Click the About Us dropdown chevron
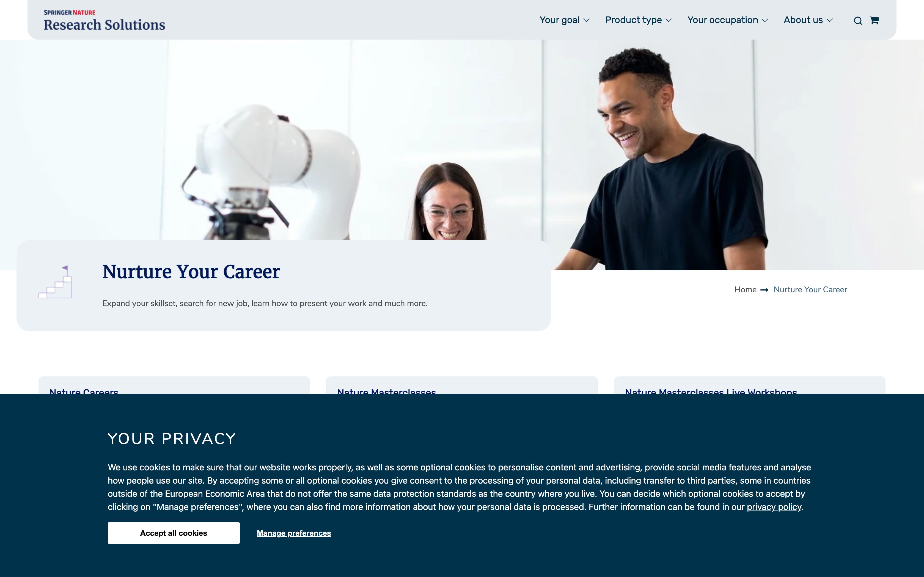 (x=830, y=20)
